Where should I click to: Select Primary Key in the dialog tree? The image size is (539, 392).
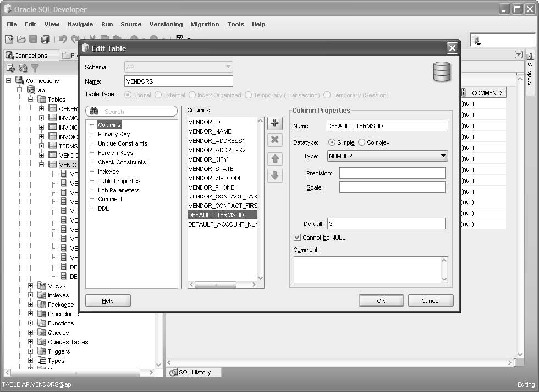point(114,134)
